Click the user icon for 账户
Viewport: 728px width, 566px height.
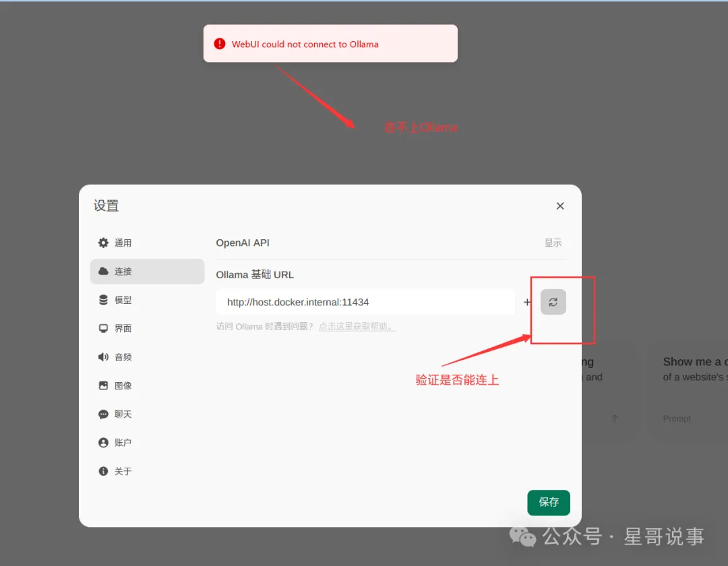[103, 443]
